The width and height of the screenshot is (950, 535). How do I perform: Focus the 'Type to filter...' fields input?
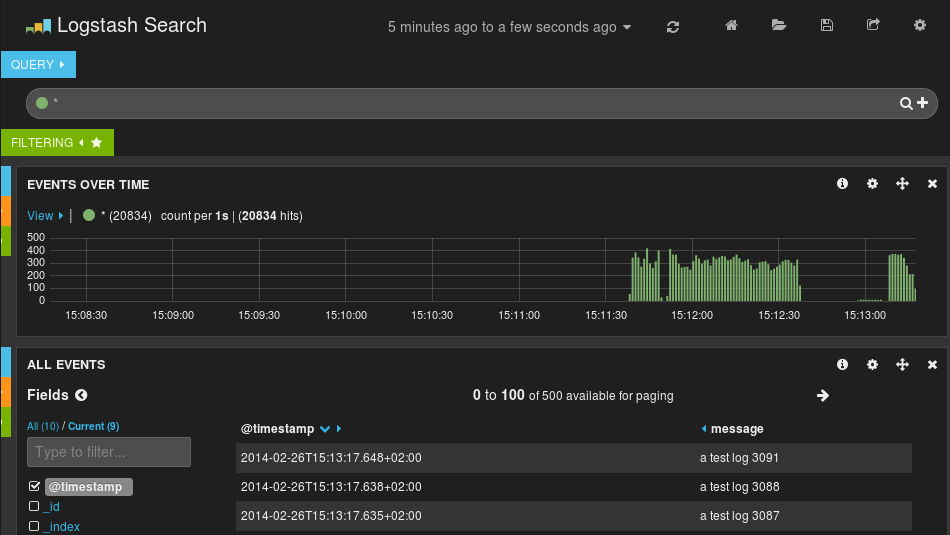click(x=109, y=452)
